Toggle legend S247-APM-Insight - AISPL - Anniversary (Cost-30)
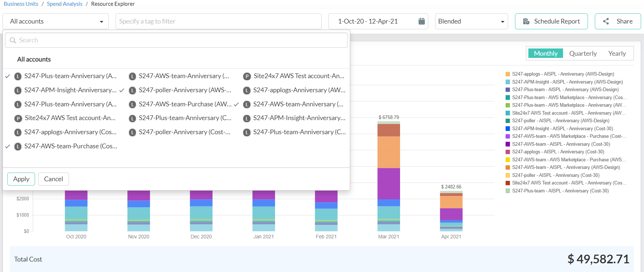Viewport: 644px width, 272px height. [x=562, y=129]
